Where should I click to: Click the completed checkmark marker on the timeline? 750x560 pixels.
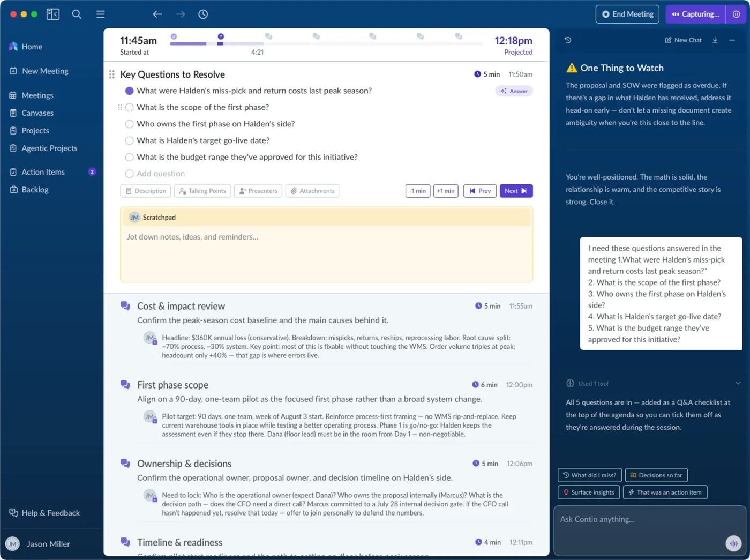[x=174, y=36]
